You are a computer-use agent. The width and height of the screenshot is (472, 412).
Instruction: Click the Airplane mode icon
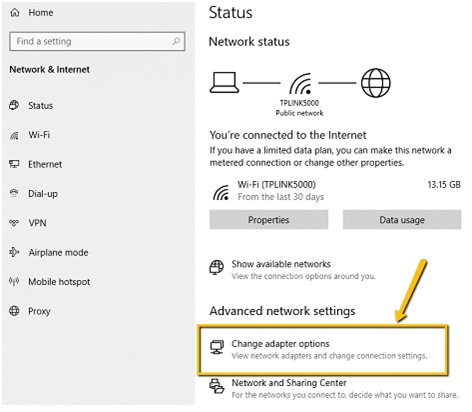click(x=14, y=252)
